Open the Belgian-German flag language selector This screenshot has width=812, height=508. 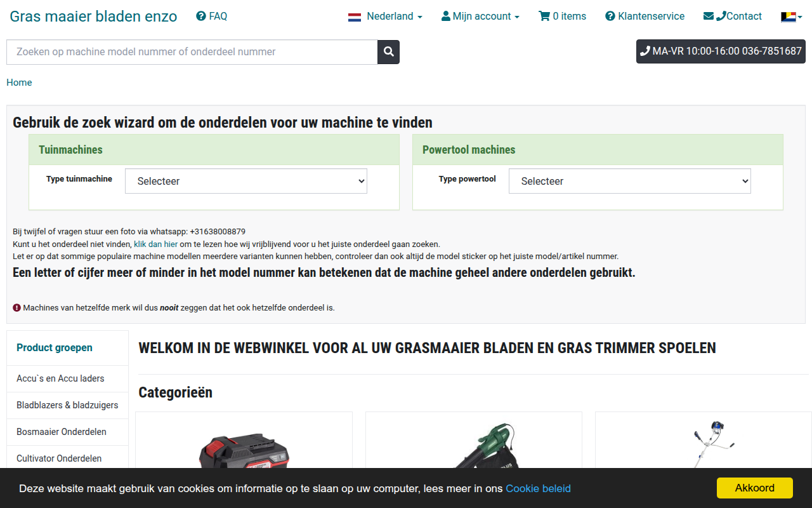point(791,17)
